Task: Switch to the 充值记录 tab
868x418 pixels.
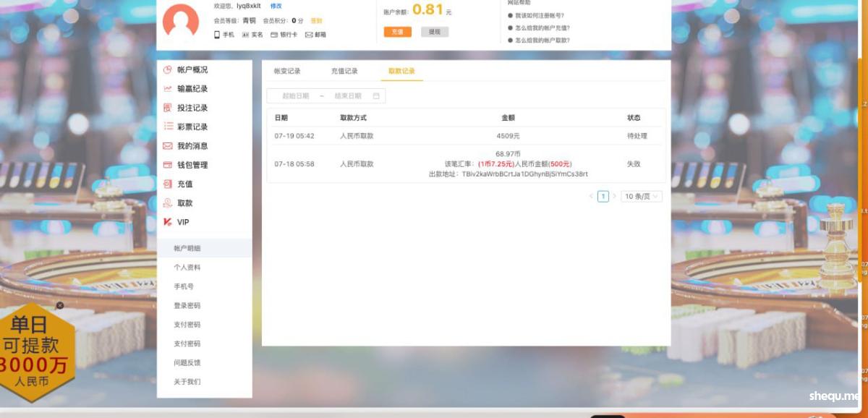Action: click(x=344, y=71)
